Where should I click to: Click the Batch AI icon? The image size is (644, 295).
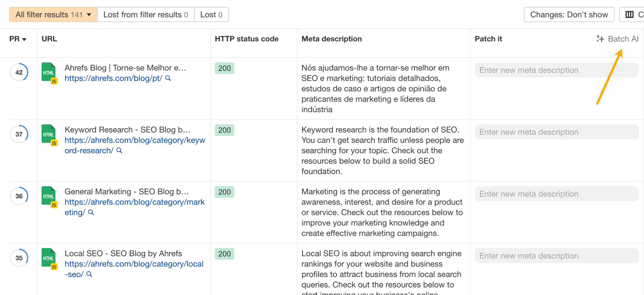601,39
